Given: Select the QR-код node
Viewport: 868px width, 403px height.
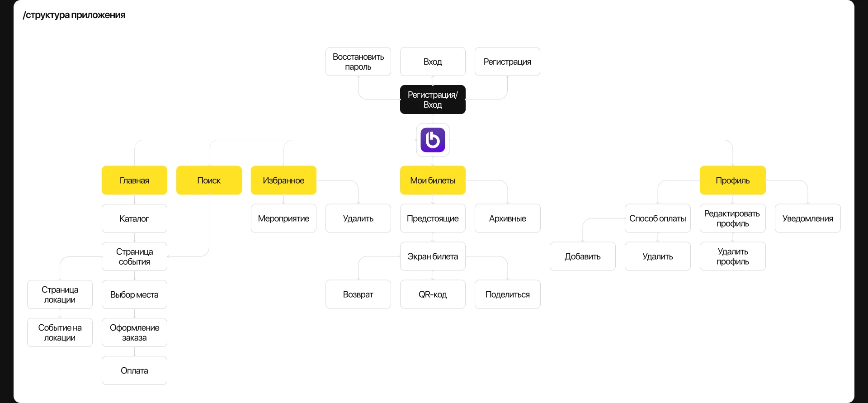Looking at the screenshot, I should [x=433, y=294].
